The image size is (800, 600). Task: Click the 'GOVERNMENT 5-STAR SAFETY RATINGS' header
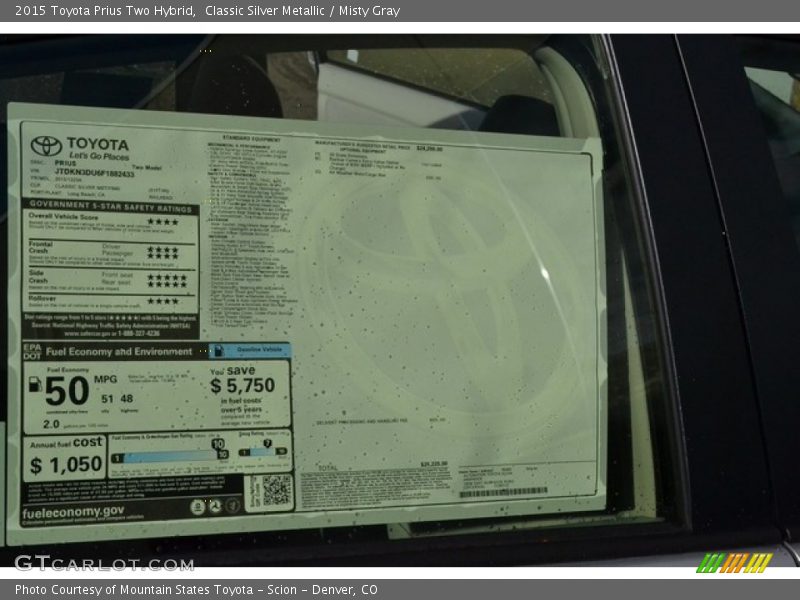pyautogui.click(x=110, y=207)
